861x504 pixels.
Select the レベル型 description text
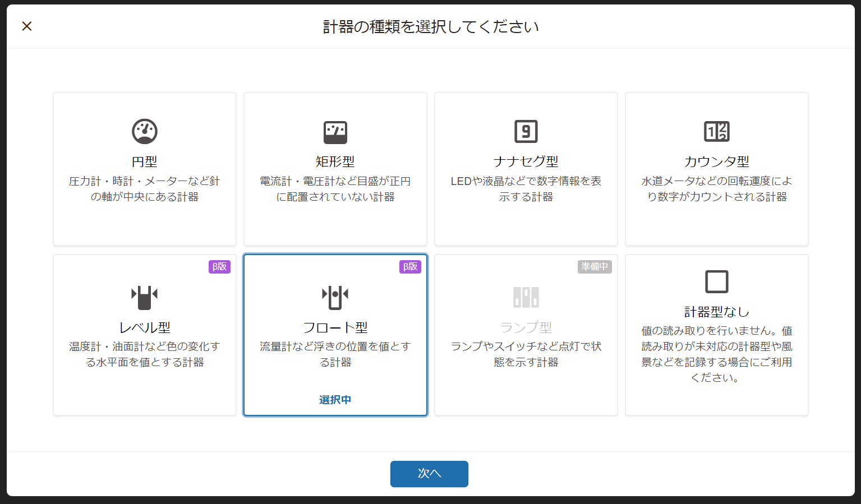point(145,354)
